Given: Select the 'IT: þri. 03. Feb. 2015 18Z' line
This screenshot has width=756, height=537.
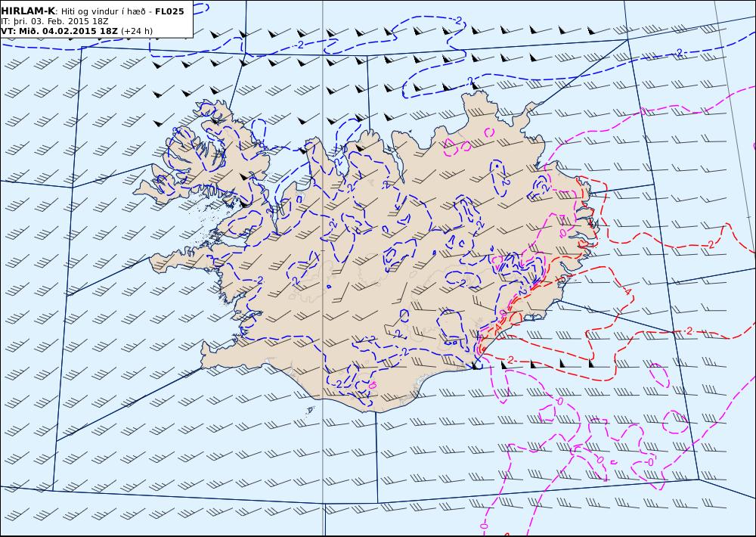Looking at the screenshot, I should pos(54,21).
